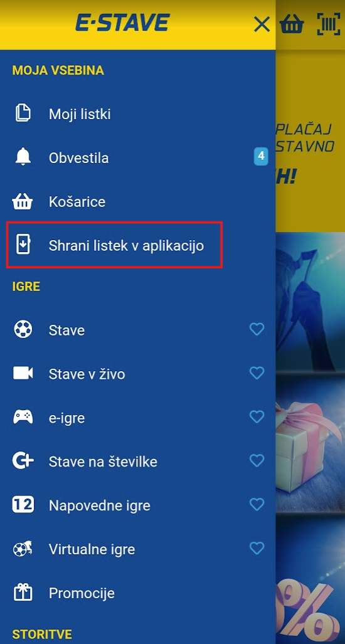
Task: Open the basket icon in header
Action: point(292,24)
